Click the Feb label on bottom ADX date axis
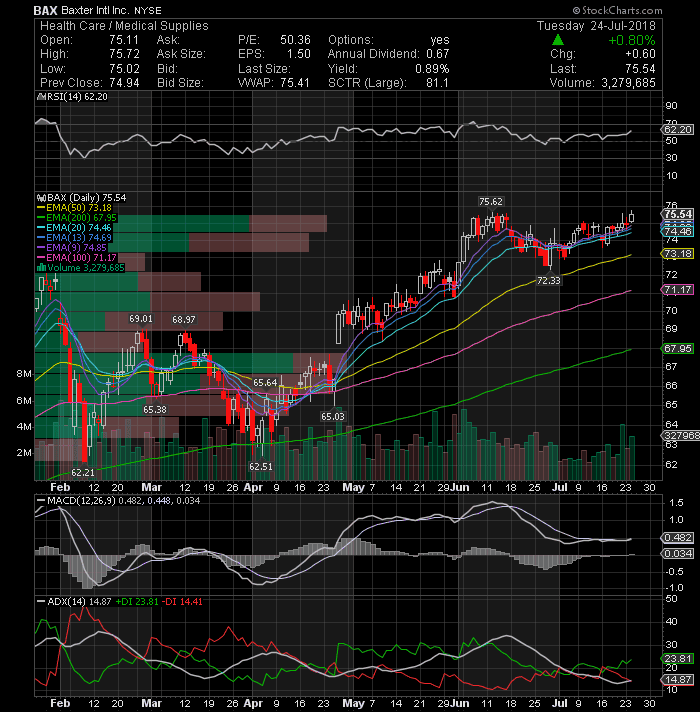This screenshot has height=712, width=700. click(x=60, y=703)
